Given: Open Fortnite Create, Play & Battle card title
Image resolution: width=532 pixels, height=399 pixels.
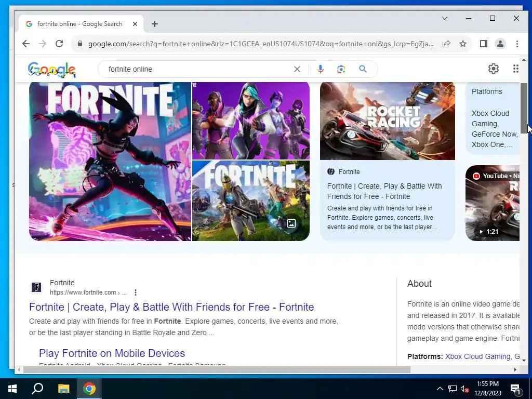Looking at the screenshot, I should coord(384,191).
